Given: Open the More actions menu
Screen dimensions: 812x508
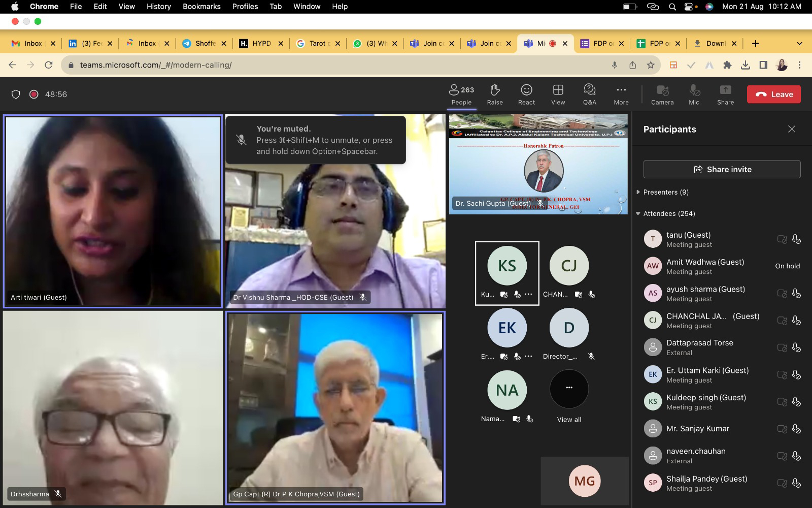Looking at the screenshot, I should (621, 94).
